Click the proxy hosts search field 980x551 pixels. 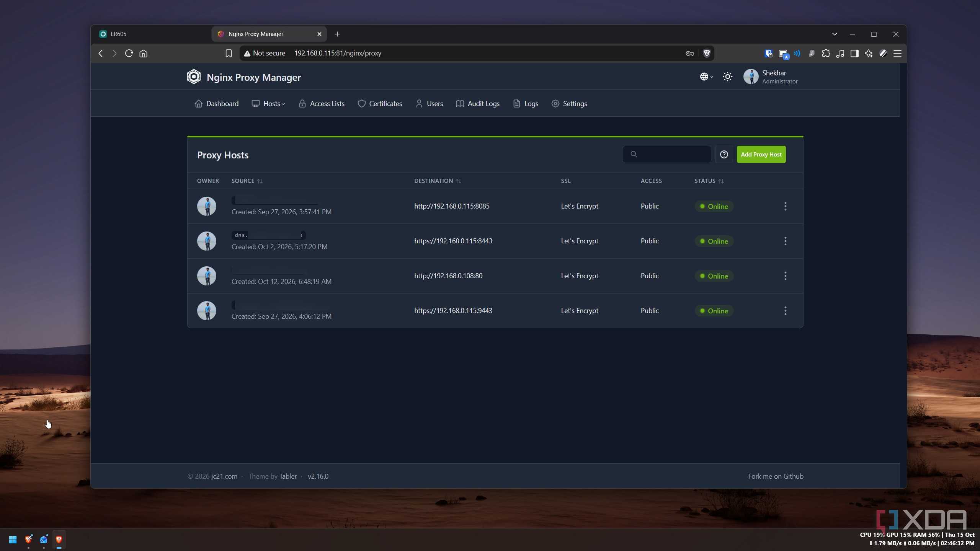point(666,154)
